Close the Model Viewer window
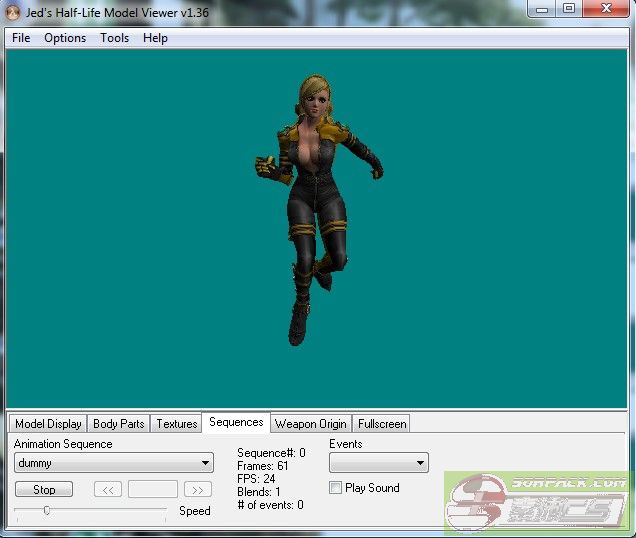 tap(606, 9)
